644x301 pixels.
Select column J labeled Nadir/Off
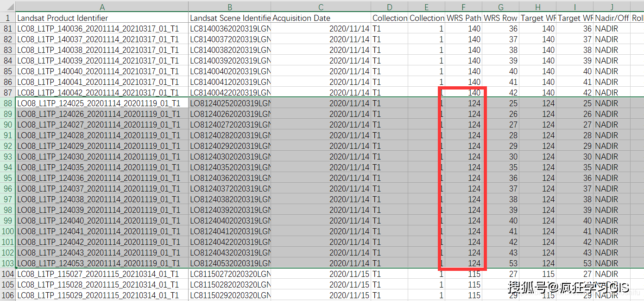(612, 7)
